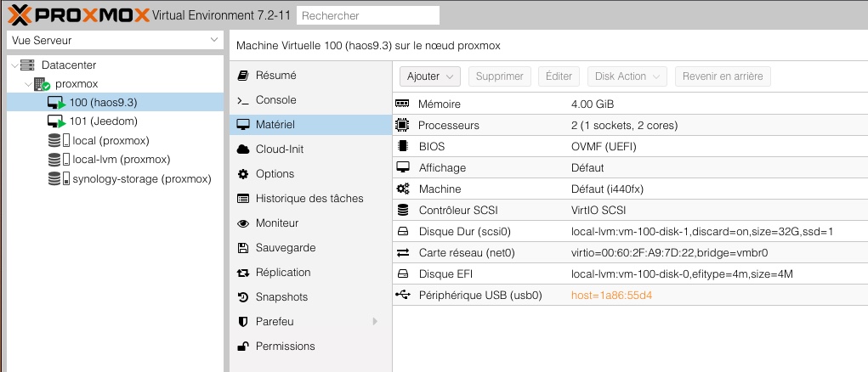This screenshot has width=868, height=372.
Task: Select synology-storage (proxmox) in tree
Action: click(142, 179)
